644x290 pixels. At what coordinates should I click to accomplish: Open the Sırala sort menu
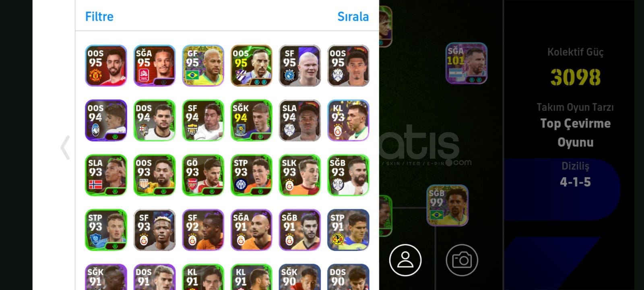353,17
